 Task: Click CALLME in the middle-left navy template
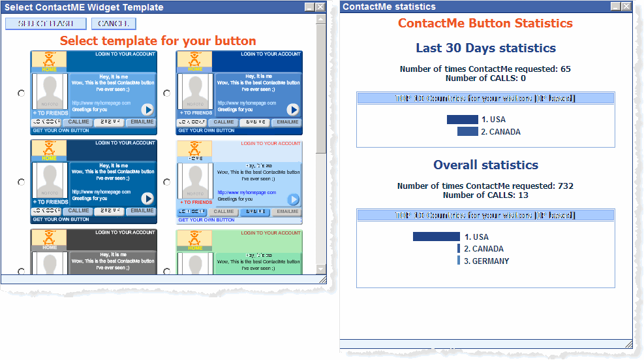coord(78,211)
